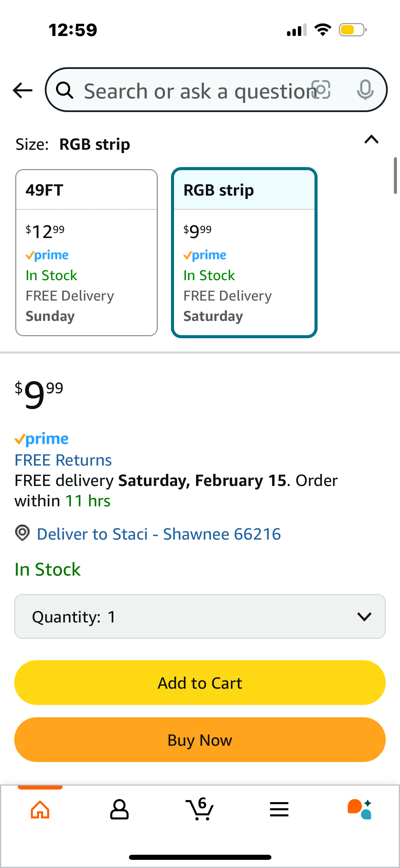Open the shopping cart with 6 items
This screenshot has width=400, height=868.
tap(200, 810)
